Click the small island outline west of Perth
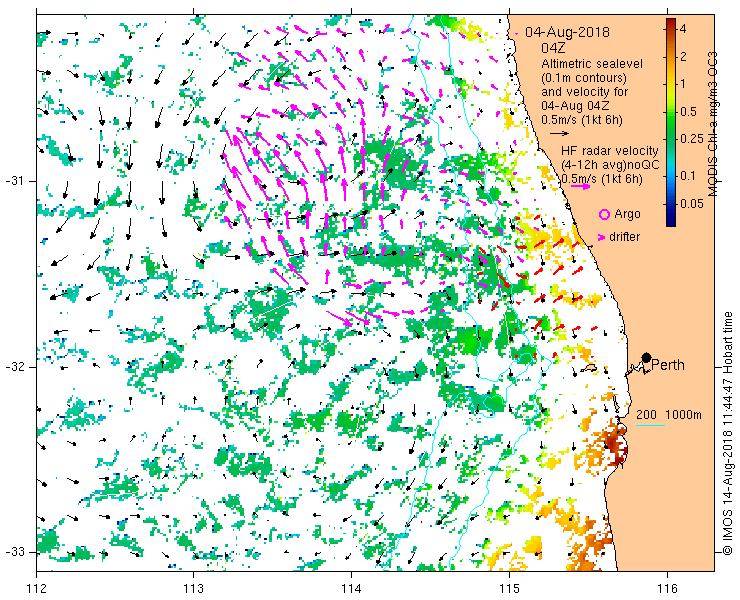This screenshot has height=600, width=740. 589,367
